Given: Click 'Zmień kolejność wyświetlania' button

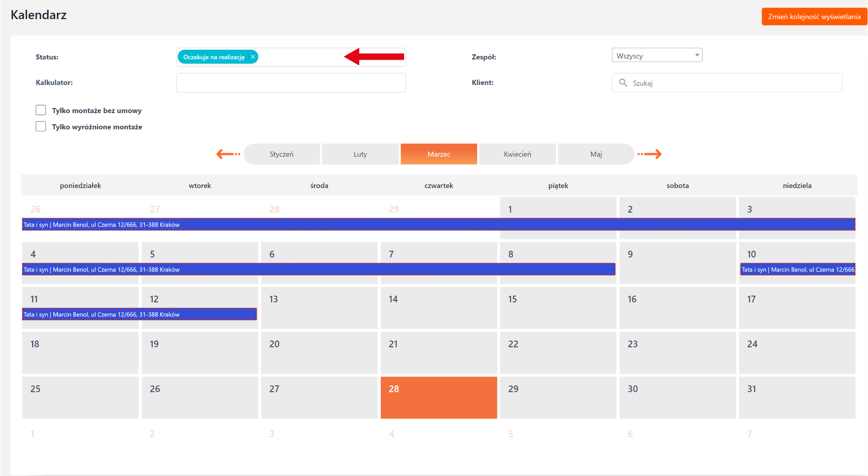Looking at the screenshot, I should [814, 17].
